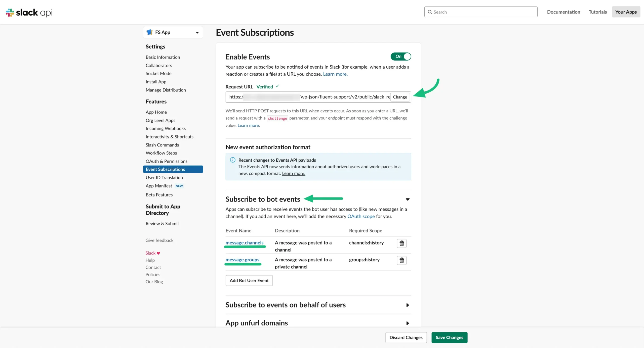644x348 pixels.
Task: Click the delete icon for message.groups
Action: (401, 261)
